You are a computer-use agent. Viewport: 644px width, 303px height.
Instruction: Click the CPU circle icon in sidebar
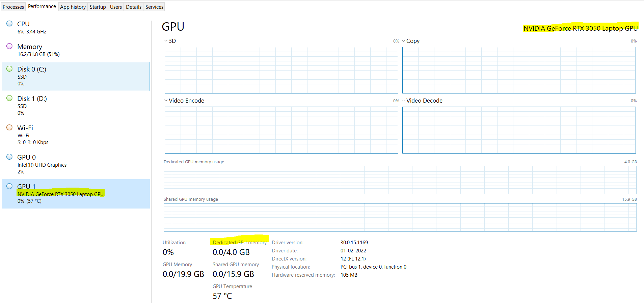[9, 24]
